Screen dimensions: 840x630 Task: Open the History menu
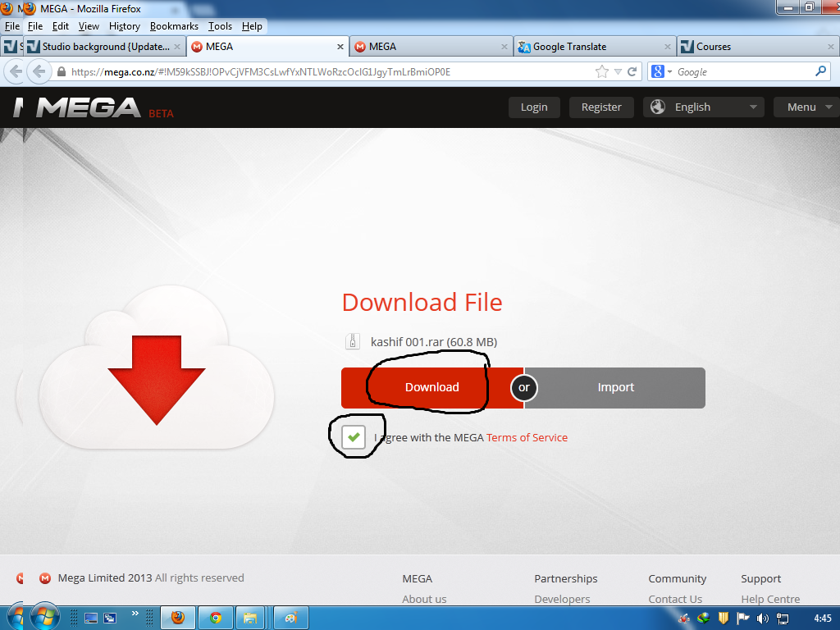[125, 26]
